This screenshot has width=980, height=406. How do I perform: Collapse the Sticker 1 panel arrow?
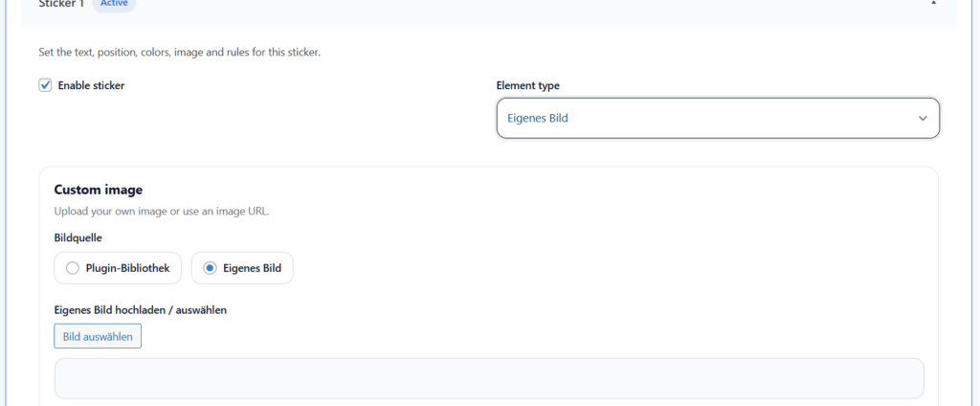click(933, 4)
